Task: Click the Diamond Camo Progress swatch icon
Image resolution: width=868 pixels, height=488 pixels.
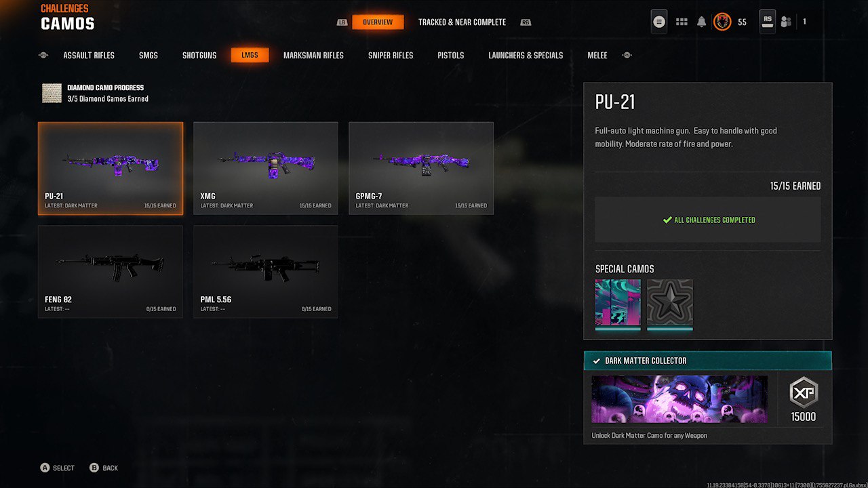Action: click(52, 93)
